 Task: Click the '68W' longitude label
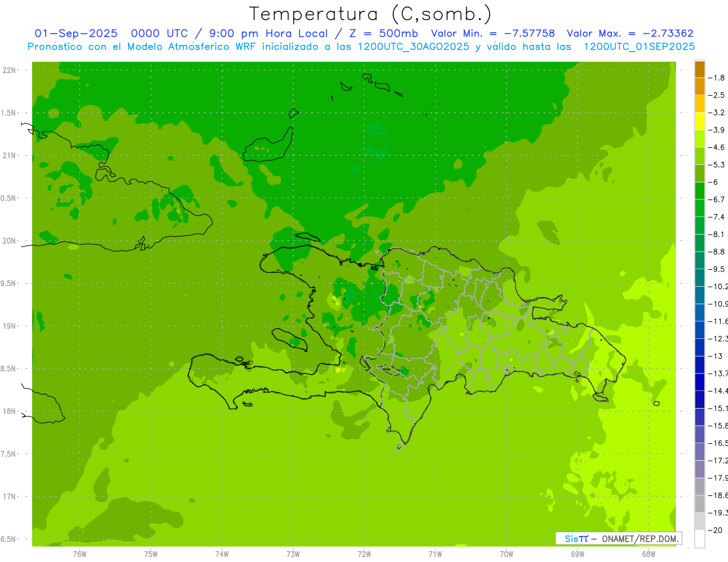point(649,555)
